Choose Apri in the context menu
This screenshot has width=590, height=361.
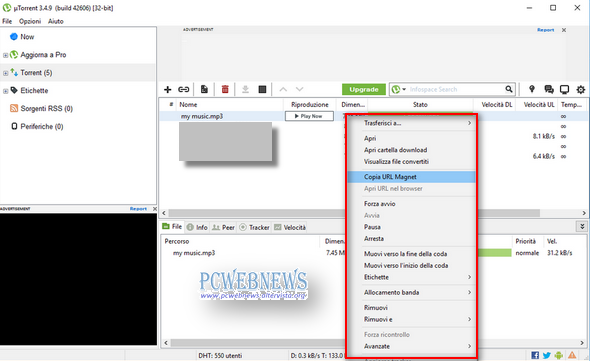pyautogui.click(x=411, y=139)
